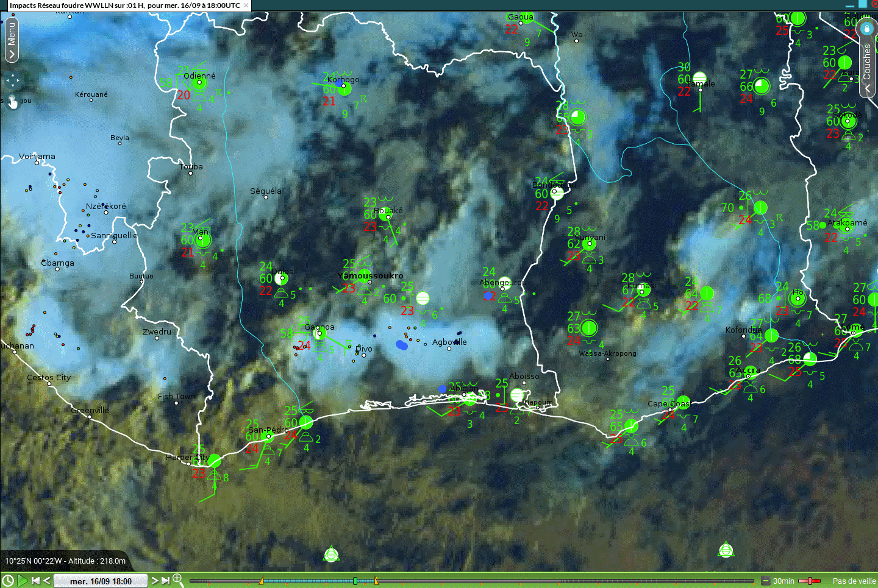
Task: Click the green current-time handle on the timeline
Action: tap(355, 581)
